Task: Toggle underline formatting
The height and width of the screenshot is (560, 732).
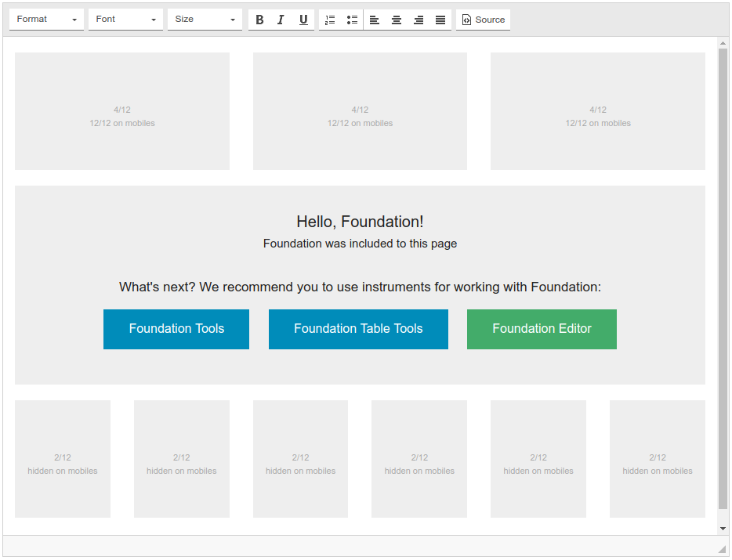Action: (x=303, y=20)
